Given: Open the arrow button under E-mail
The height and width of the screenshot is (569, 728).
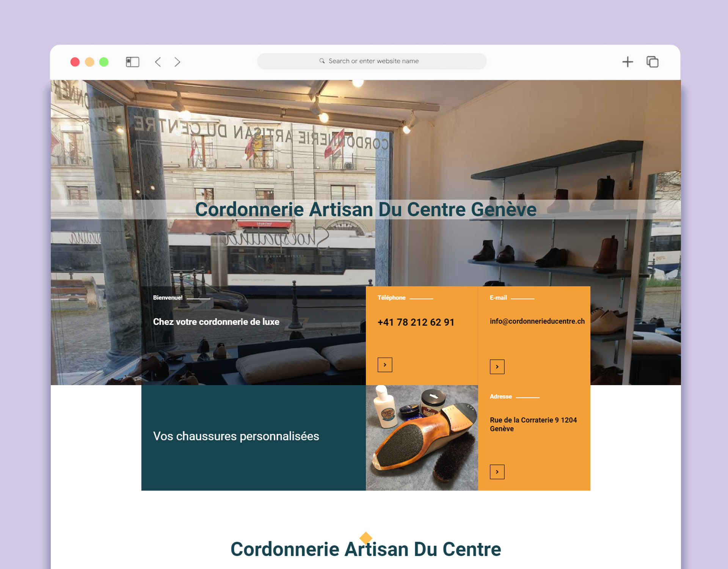Looking at the screenshot, I should [497, 367].
